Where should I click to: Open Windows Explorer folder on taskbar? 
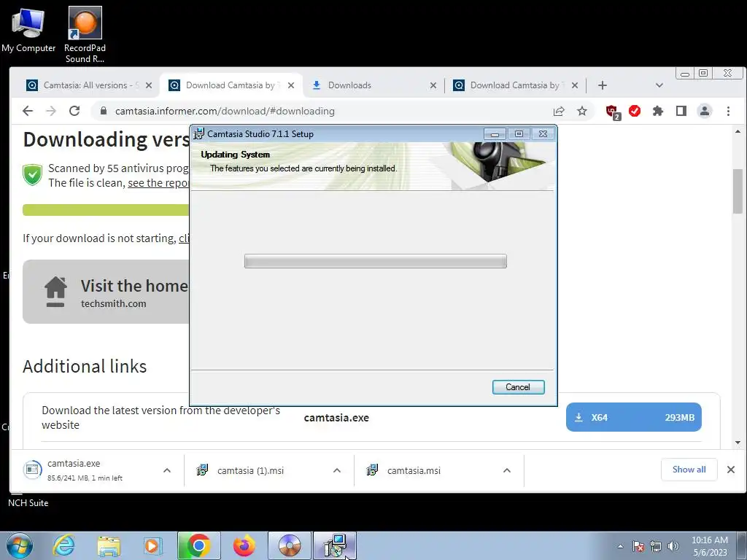tap(109, 545)
